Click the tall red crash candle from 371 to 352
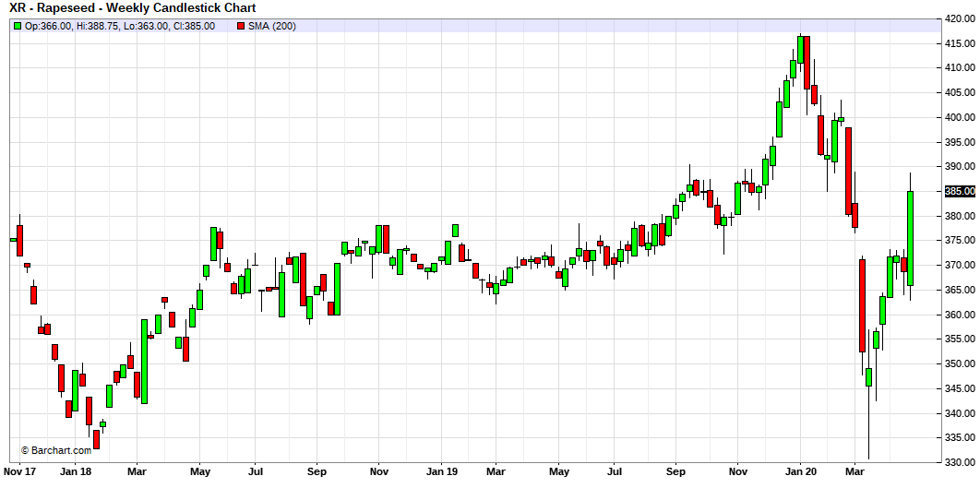 point(862,304)
